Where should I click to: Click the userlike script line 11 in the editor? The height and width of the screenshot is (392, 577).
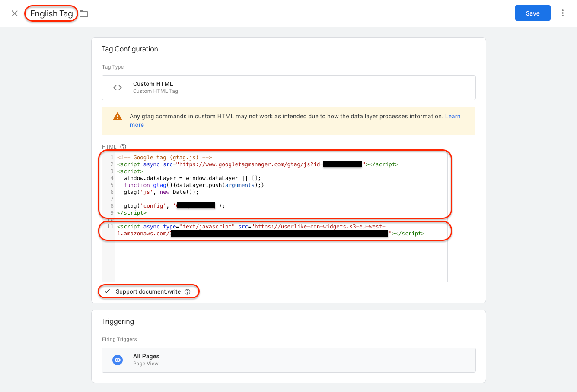tap(271, 230)
